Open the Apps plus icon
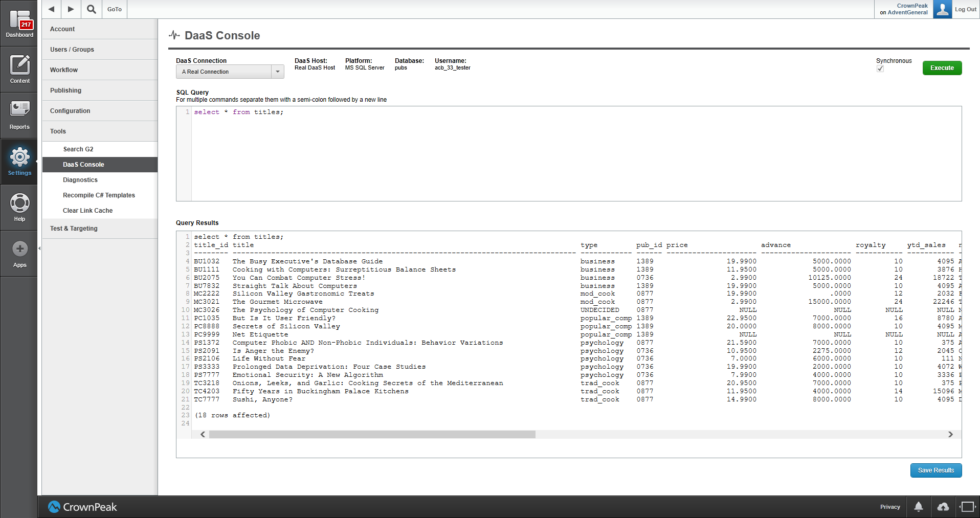This screenshot has height=518, width=980. point(19,254)
